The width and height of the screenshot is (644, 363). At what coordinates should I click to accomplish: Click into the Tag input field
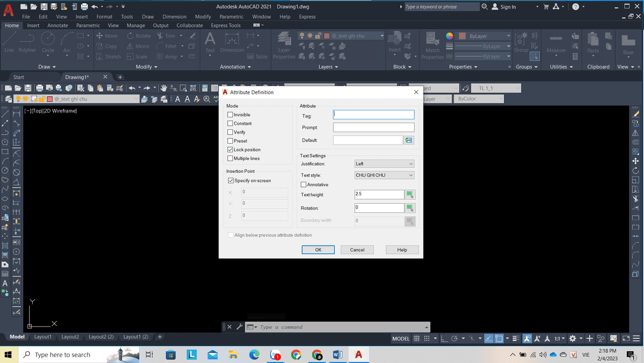click(x=374, y=114)
